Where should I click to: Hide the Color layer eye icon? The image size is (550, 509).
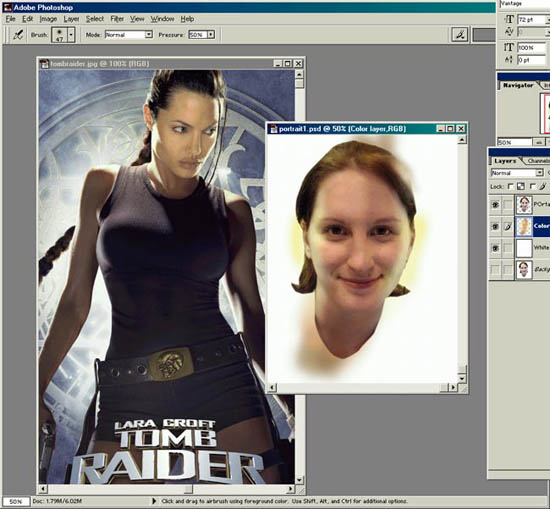coord(495,227)
